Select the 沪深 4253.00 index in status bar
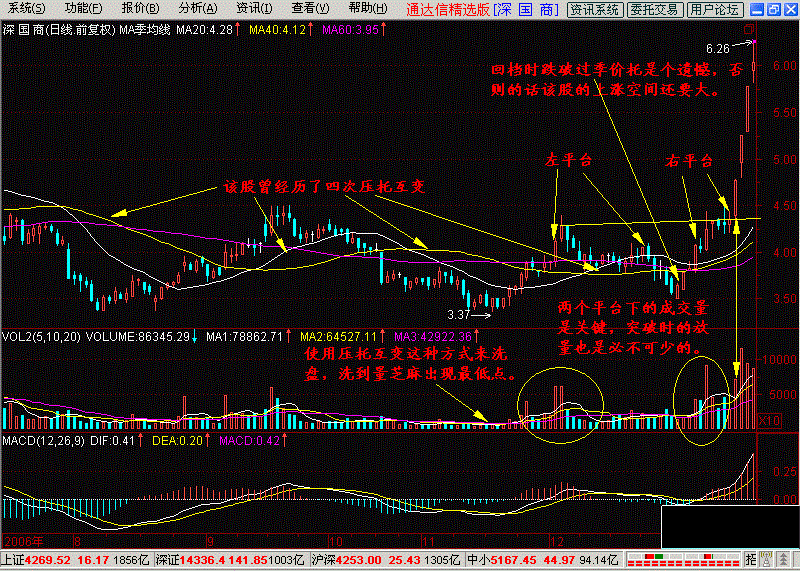The image size is (800, 571). (x=387, y=560)
